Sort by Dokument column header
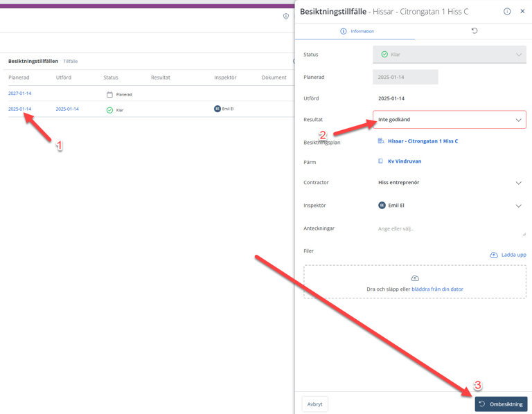 [274, 78]
